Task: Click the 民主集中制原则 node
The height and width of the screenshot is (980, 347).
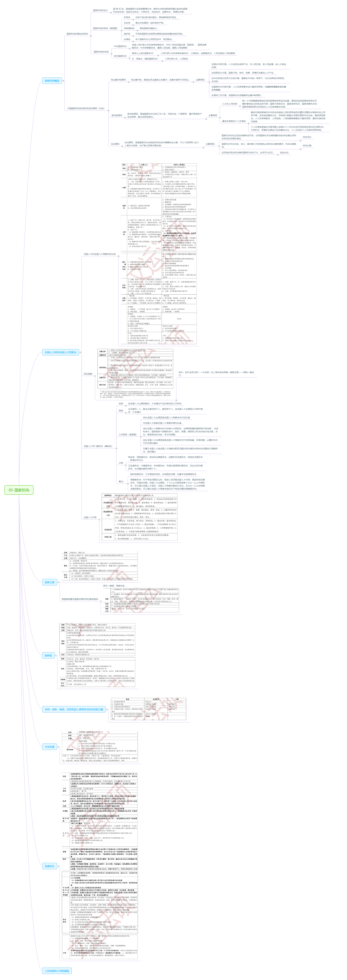Action: 118,80
